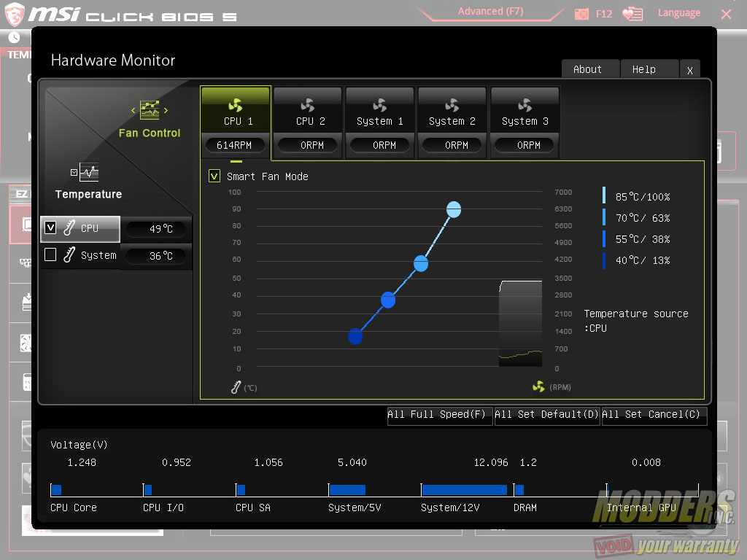Screen dimensions: 747x560
Task: Click the DRAM voltage bar
Action: click(519, 489)
